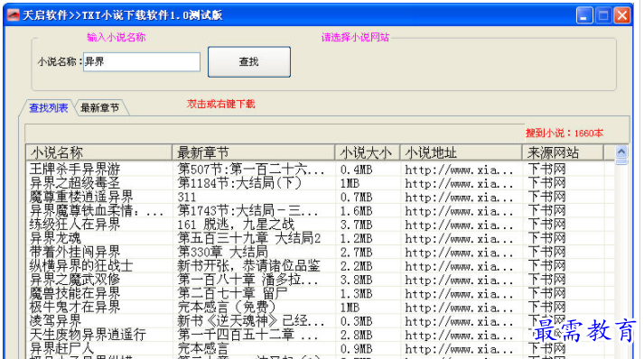Click the 查找 search button
The width and height of the screenshot is (644, 359).
click(249, 62)
